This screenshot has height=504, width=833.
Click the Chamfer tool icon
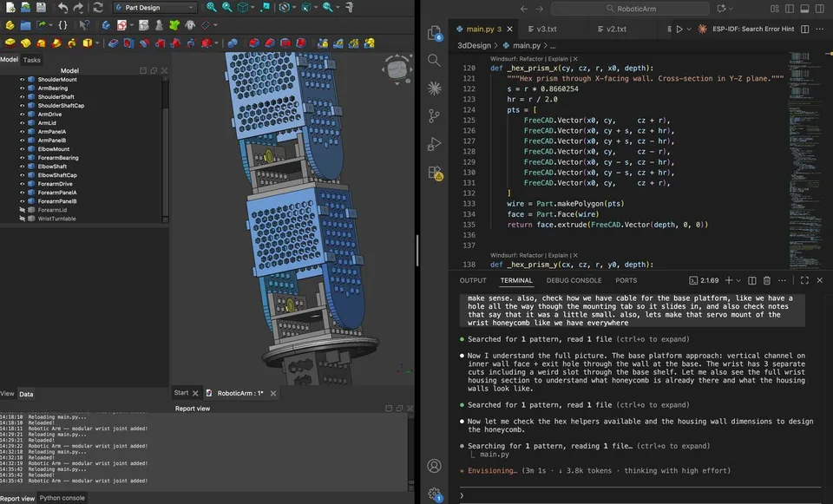pyautogui.click(x=270, y=43)
